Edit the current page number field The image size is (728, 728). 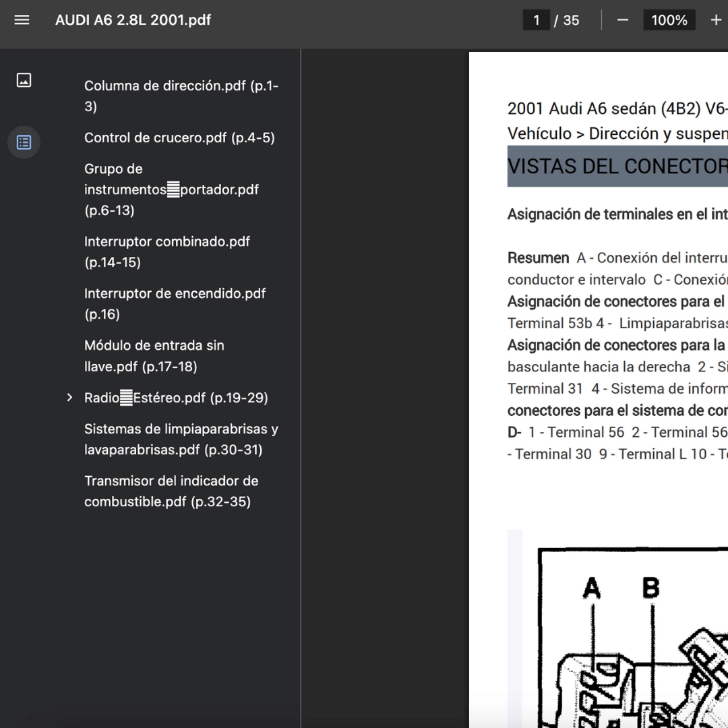(x=537, y=20)
